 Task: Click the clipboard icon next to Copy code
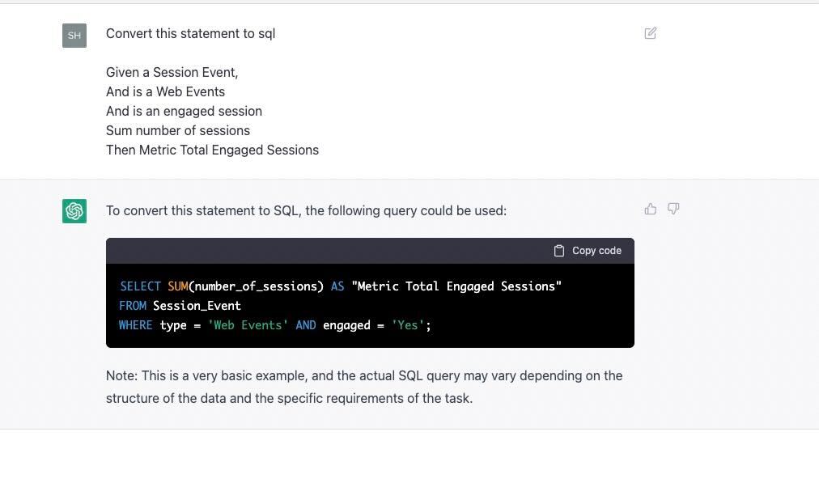(x=558, y=250)
